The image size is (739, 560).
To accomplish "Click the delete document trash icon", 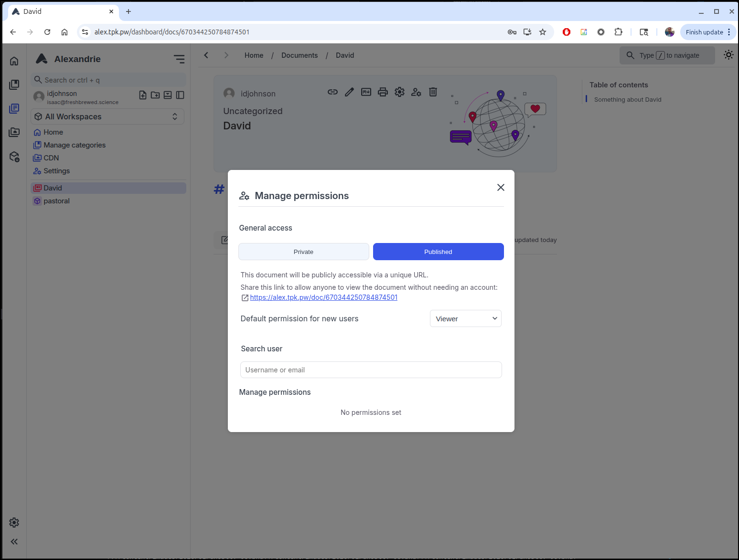I will (433, 92).
